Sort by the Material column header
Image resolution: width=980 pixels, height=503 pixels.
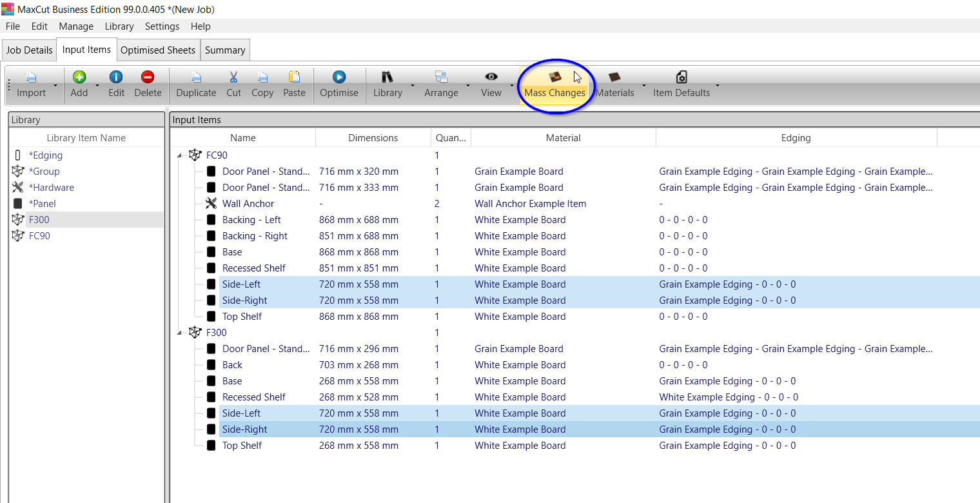tap(563, 138)
